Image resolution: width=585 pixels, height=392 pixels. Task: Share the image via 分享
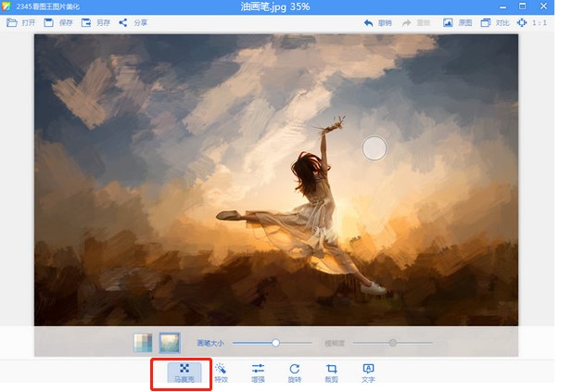point(134,21)
